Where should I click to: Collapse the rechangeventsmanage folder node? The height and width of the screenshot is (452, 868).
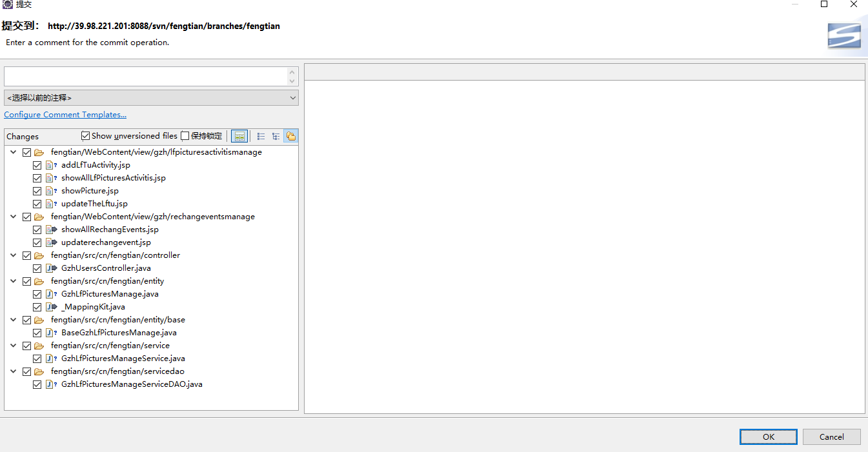14,217
